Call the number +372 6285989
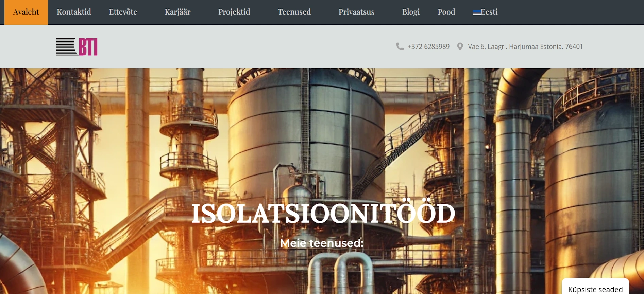The height and width of the screenshot is (294, 644). [428, 47]
